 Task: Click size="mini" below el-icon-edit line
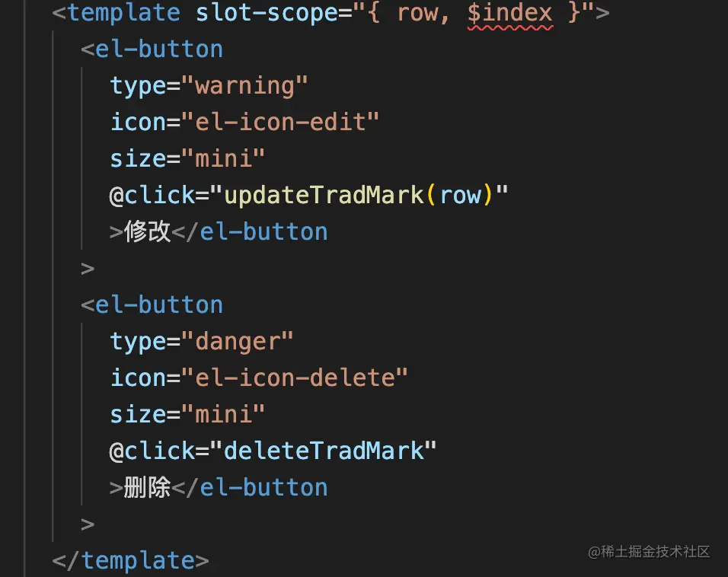tap(187, 159)
